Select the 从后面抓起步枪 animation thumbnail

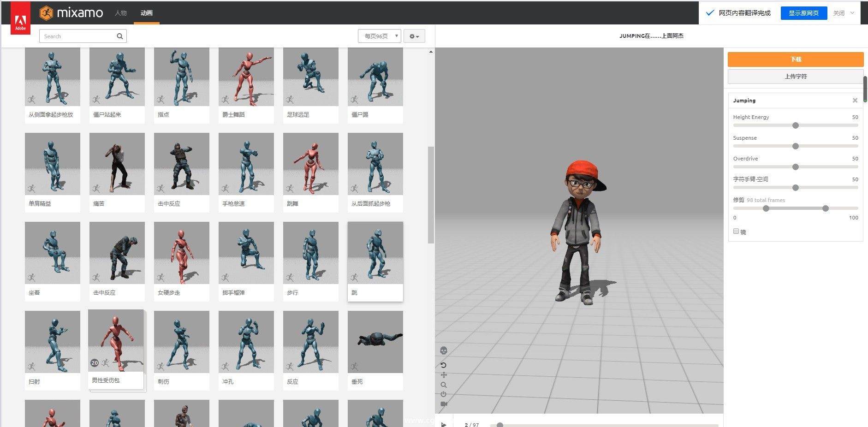pyautogui.click(x=375, y=164)
